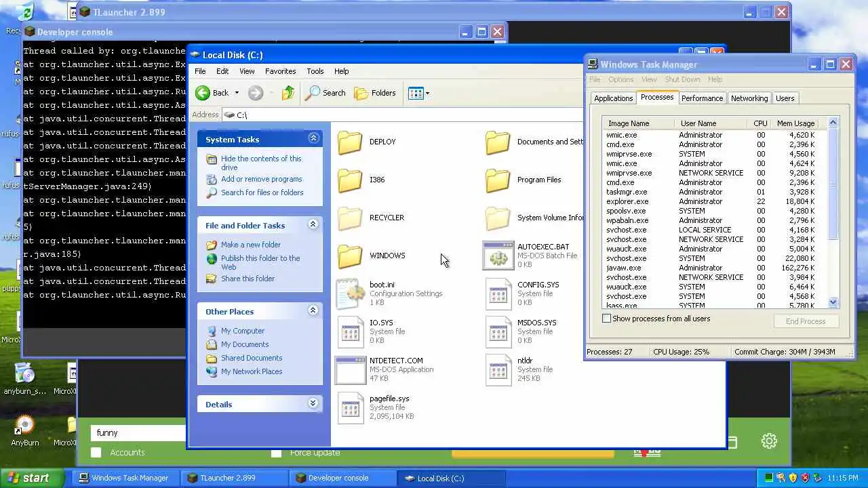Select the RECYCLER folder icon

coord(350,218)
